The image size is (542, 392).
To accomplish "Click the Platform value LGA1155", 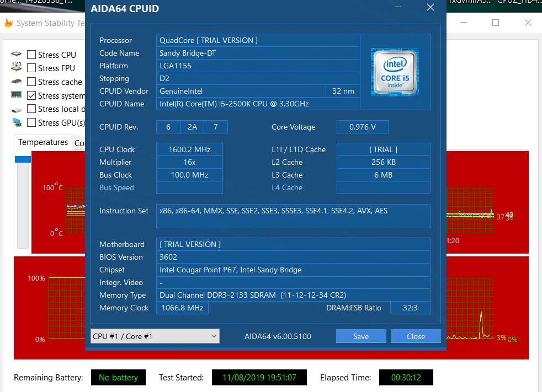I will 258,66.
